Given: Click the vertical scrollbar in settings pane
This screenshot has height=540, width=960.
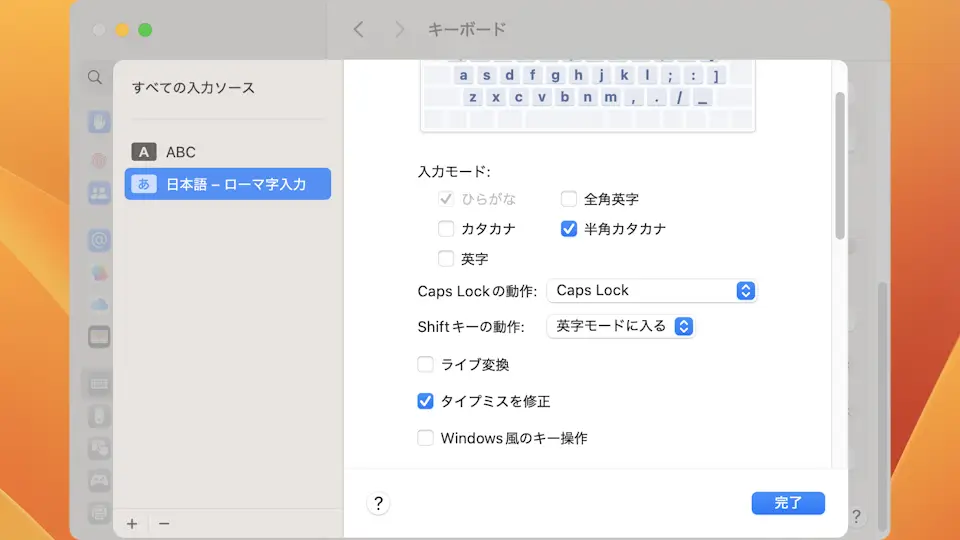Looking at the screenshot, I should [x=840, y=165].
